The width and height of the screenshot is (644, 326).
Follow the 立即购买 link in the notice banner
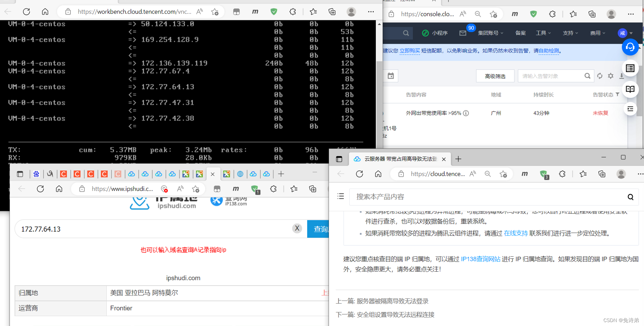coord(410,51)
